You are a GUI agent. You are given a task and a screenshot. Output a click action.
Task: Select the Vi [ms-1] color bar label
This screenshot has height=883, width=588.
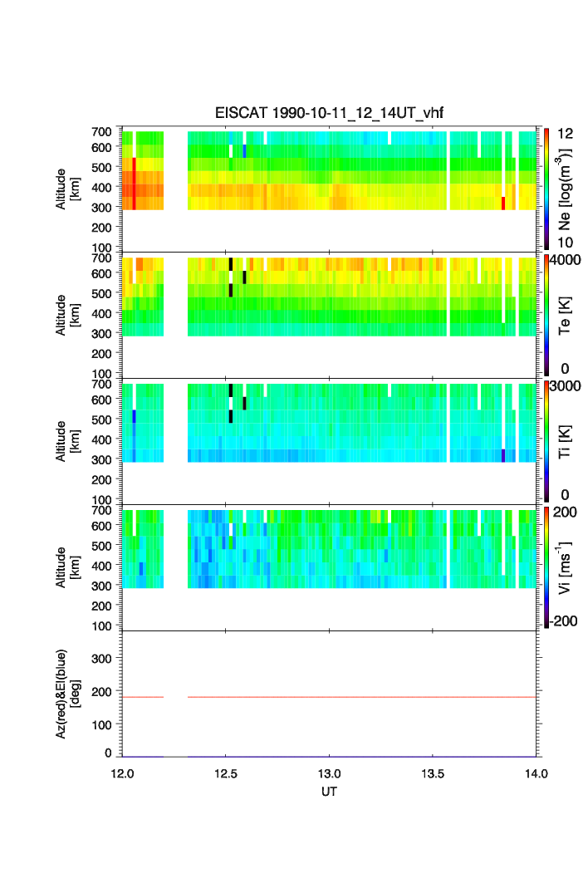(565, 567)
